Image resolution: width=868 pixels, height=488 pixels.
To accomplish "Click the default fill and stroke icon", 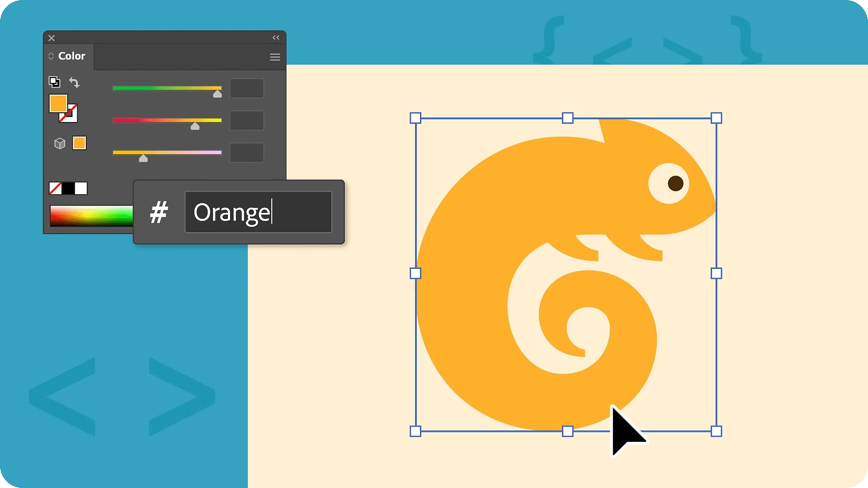I will pos(54,82).
